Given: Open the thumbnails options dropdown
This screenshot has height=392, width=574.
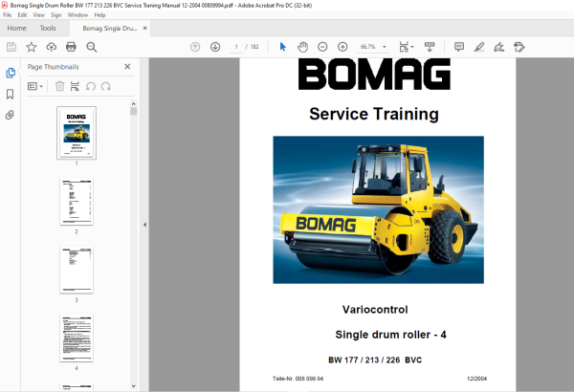Looking at the screenshot, I should (x=35, y=86).
